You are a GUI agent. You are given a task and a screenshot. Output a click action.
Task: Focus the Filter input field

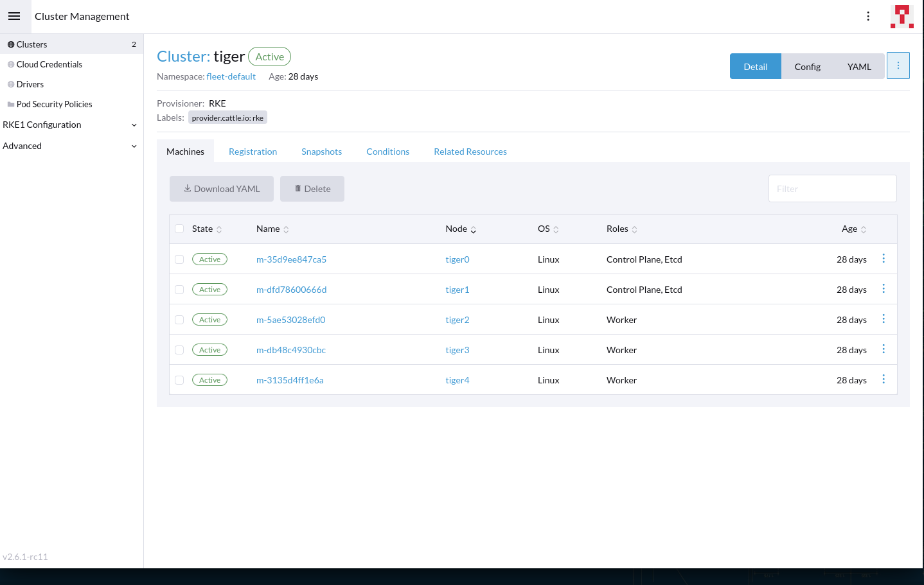click(x=833, y=189)
